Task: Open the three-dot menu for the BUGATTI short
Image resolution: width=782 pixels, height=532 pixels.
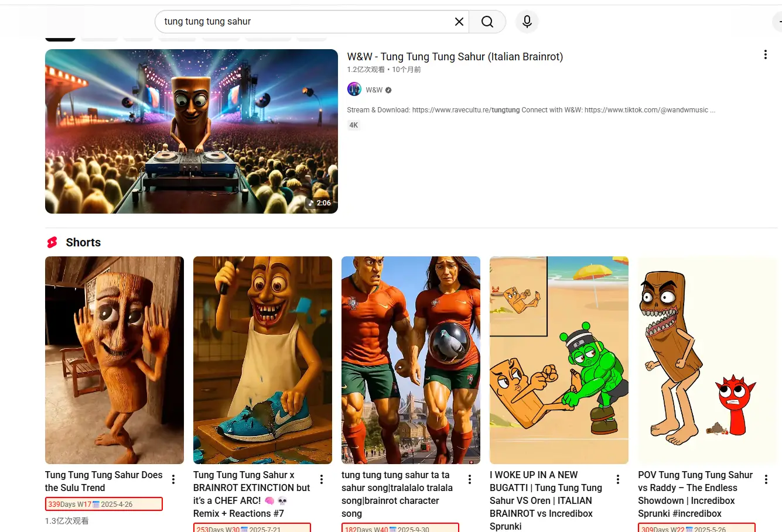Action: (x=618, y=479)
